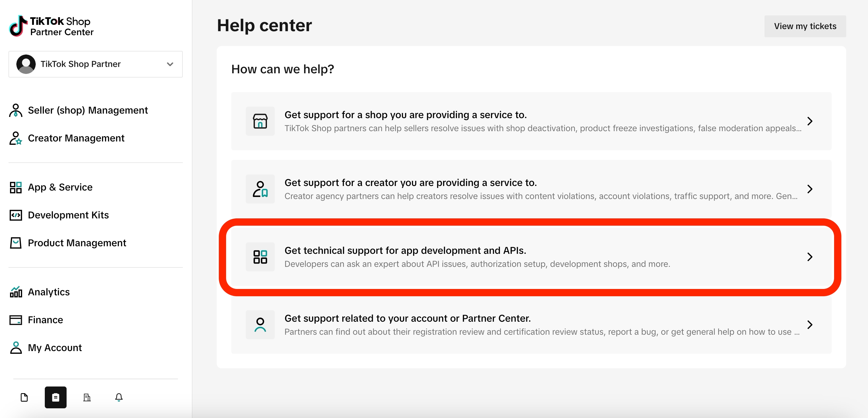Click the Finance card icon

click(x=15, y=320)
